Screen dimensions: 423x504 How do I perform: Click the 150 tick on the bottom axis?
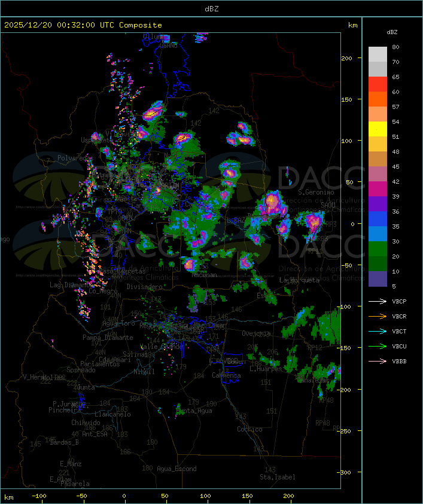coord(247,496)
